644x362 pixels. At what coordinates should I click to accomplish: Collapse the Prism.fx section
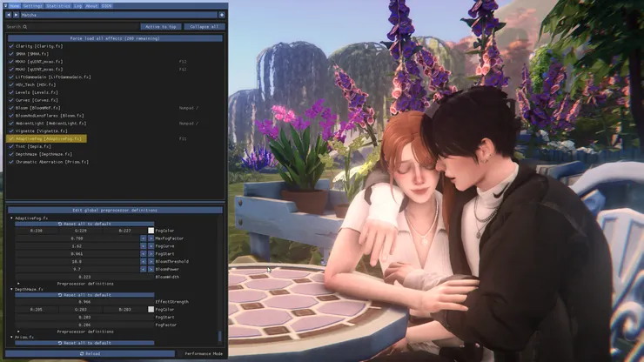(x=11, y=337)
